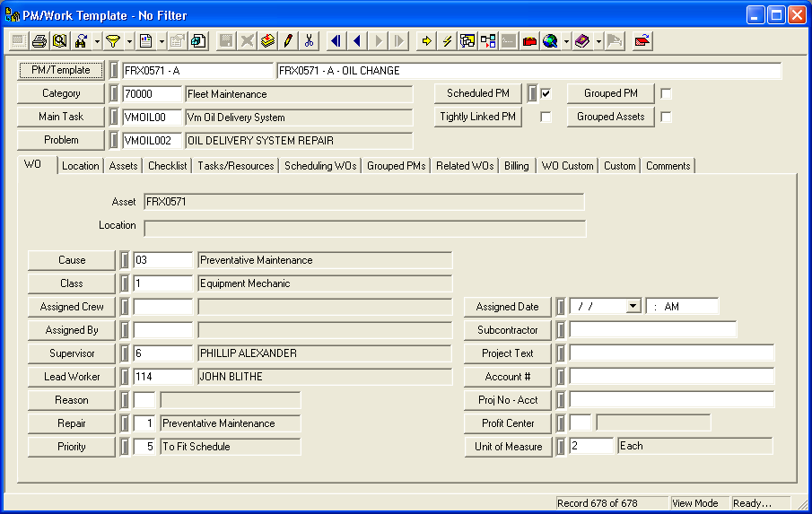Screen dimensions: 812x514
Task: Click the copy record cube-page icon
Action: pos(198,41)
